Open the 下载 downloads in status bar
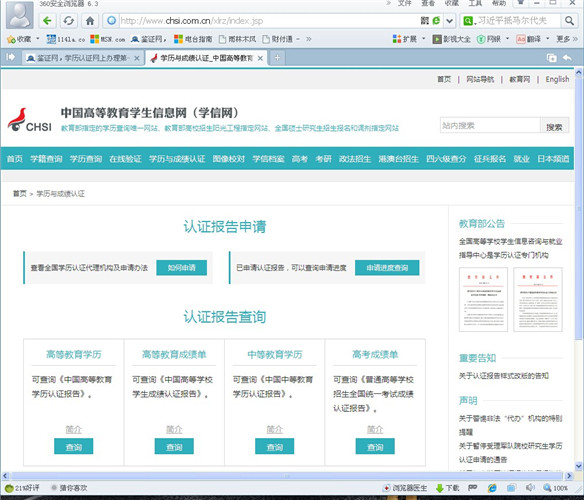The width and height of the screenshot is (584, 500). pos(447,488)
